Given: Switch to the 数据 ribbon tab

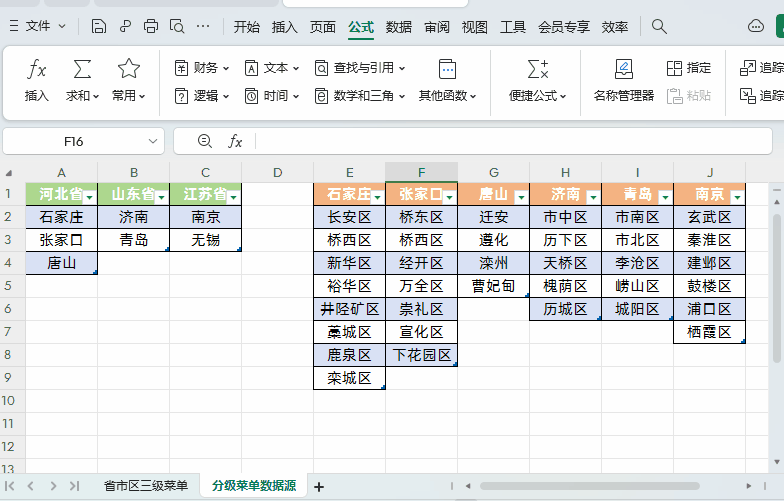Looking at the screenshot, I should point(398,27).
